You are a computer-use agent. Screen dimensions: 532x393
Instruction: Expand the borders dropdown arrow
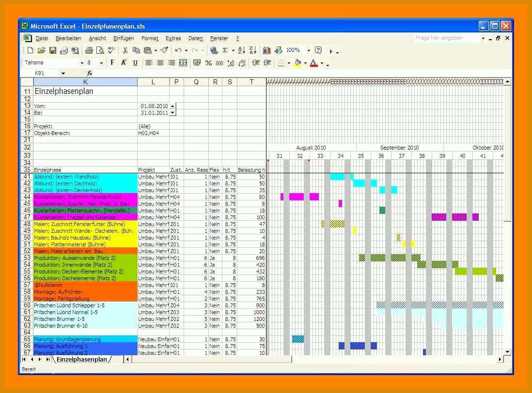click(289, 63)
